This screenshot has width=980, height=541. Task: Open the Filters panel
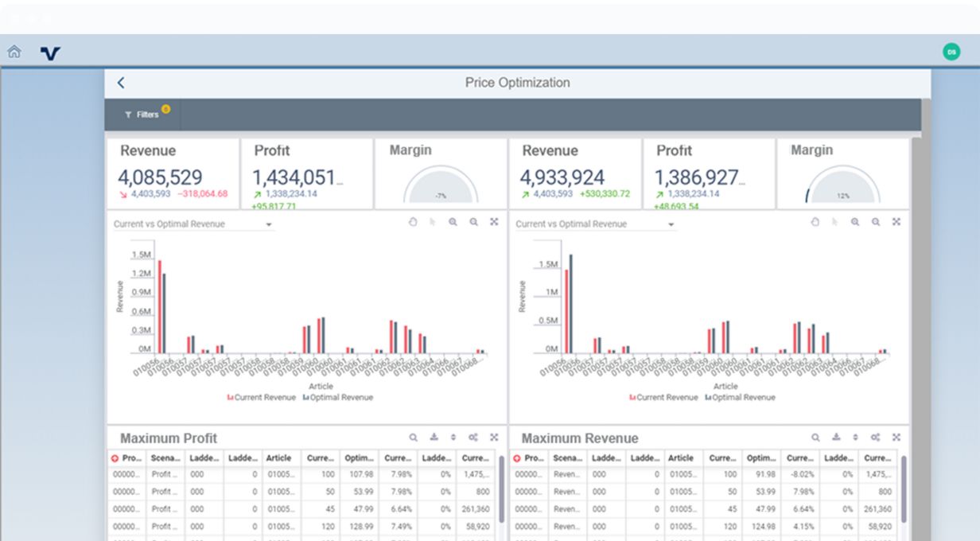tap(143, 115)
